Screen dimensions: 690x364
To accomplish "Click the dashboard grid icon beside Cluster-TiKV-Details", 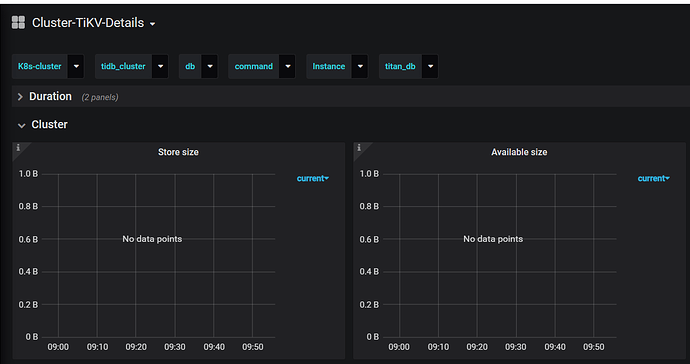I will click(18, 23).
